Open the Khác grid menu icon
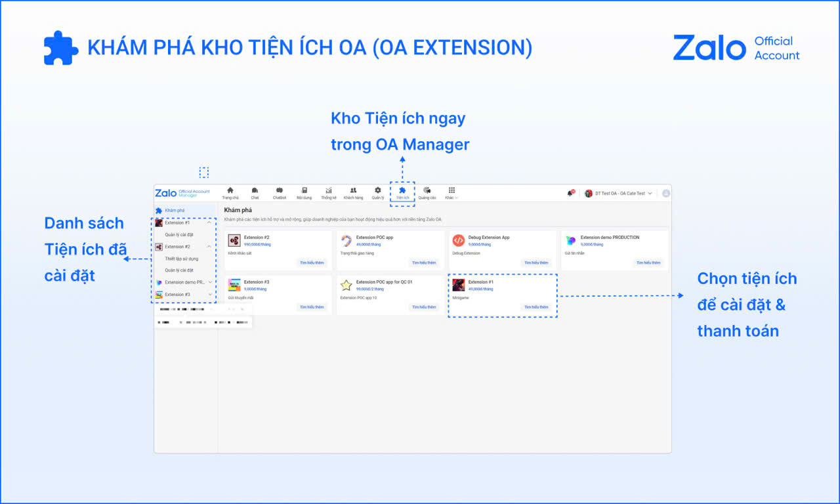Image resolution: width=840 pixels, height=504 pixels. [451, 190]
